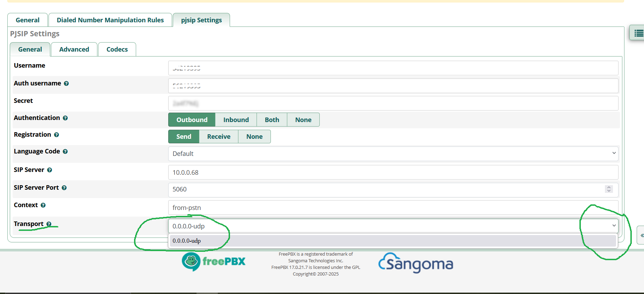The width and height of the screenshot is (644, 294).
Task: Open the Advanced PJSIP sub-tab
Action: point(74,50)
